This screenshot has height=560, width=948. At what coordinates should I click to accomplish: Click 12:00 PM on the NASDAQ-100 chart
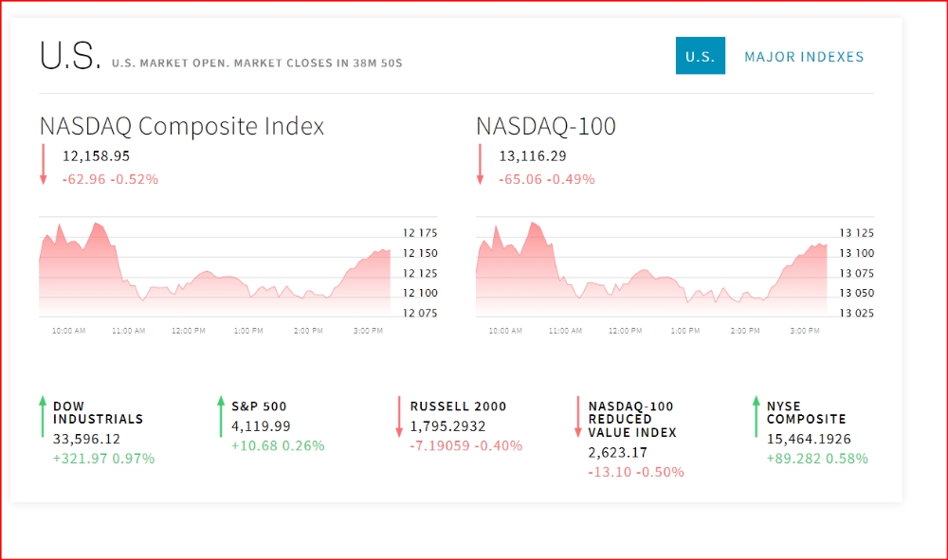pos(625,331)
